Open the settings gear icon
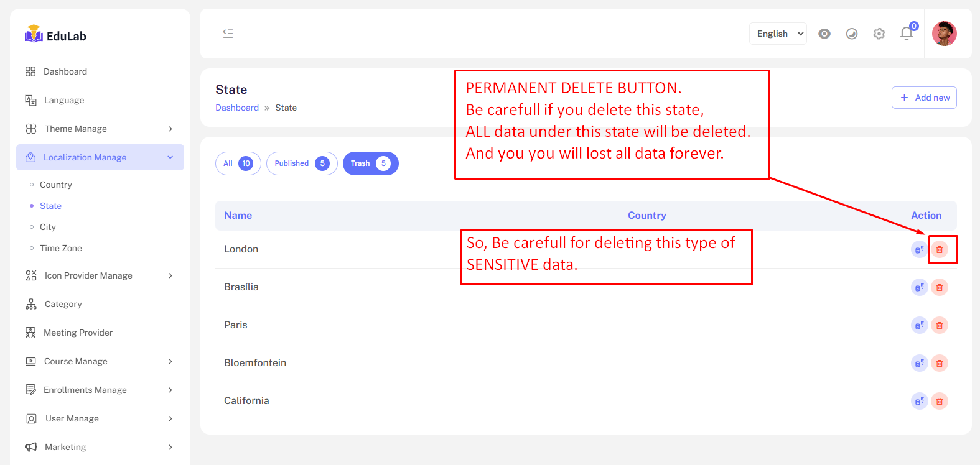This screenshot has height=465, width=980. pos(879,34)
